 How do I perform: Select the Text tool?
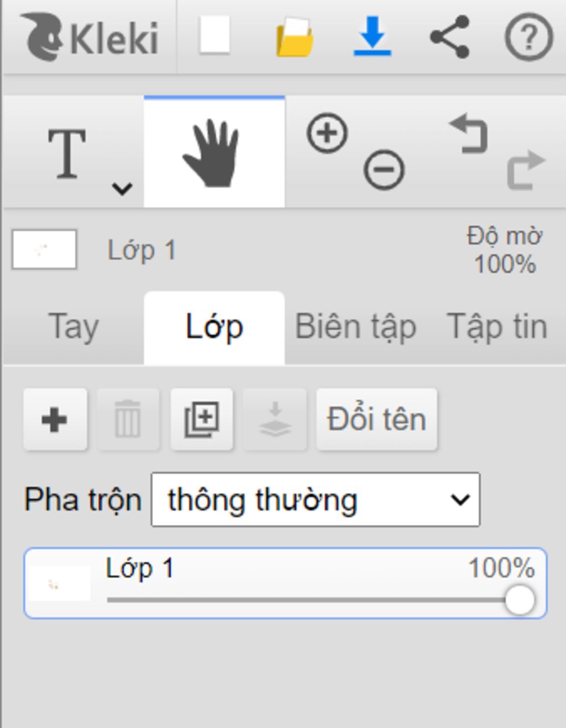67,154
